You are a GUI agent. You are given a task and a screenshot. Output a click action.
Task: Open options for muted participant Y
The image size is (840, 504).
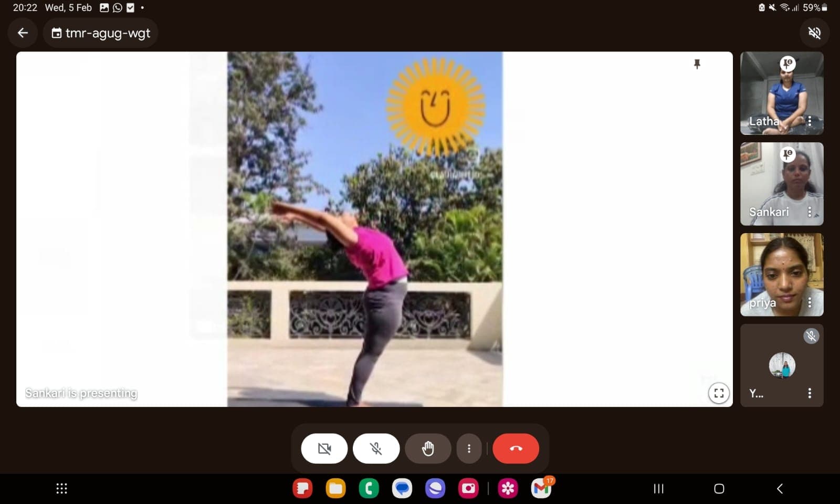(x=810, y=393)
